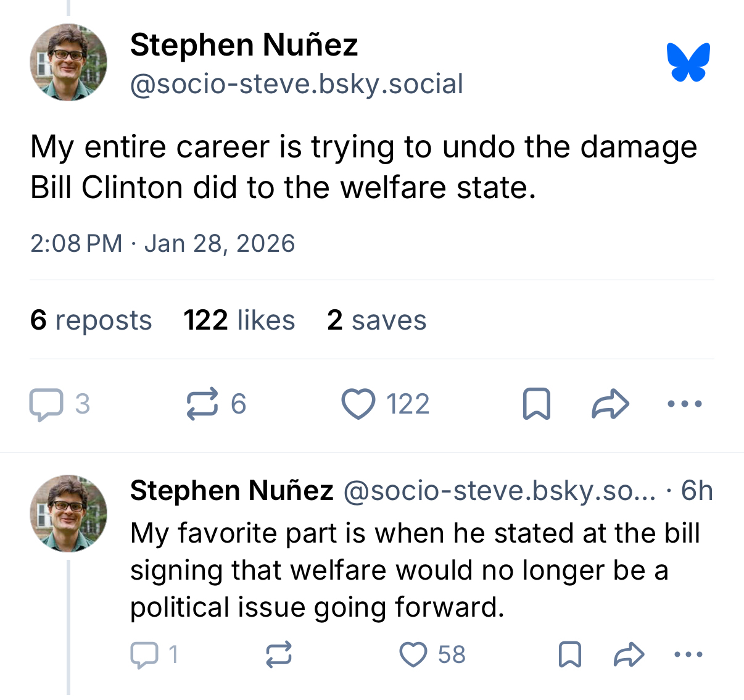
Task: Open more options on the reply post
Action: 688,655
